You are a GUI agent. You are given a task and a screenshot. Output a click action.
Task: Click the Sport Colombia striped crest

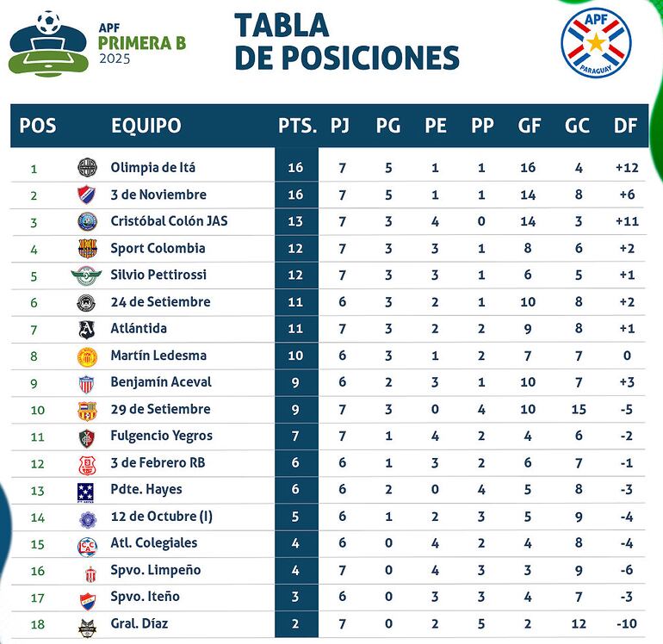coord(87,248)
